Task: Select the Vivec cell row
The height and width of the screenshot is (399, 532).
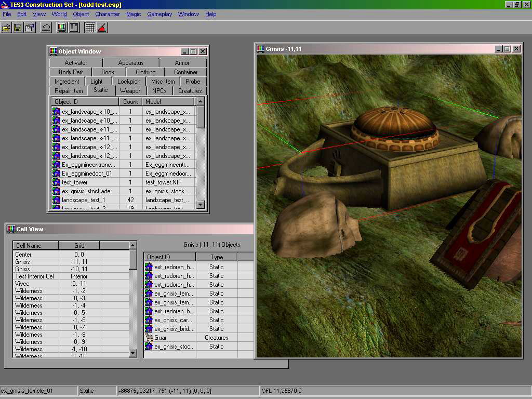Action: click(71, 284)
